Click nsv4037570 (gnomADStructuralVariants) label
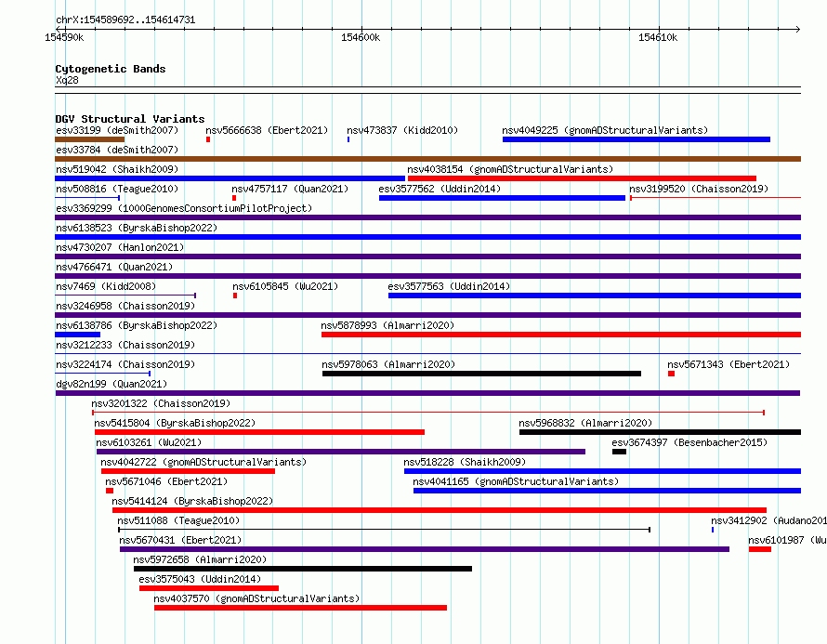Image resolution: width=827 pixels, height=644 pixels. click(x=256, y=598)
